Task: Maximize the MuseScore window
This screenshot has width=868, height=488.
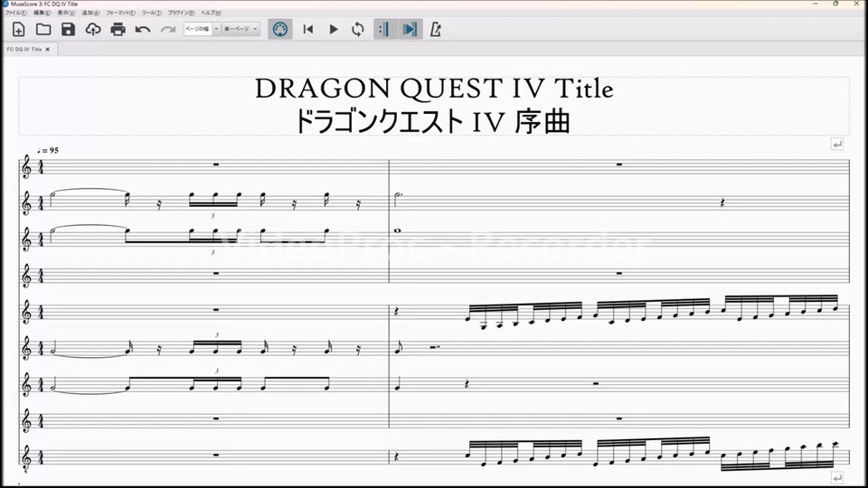Action: (x=835, y=4)
